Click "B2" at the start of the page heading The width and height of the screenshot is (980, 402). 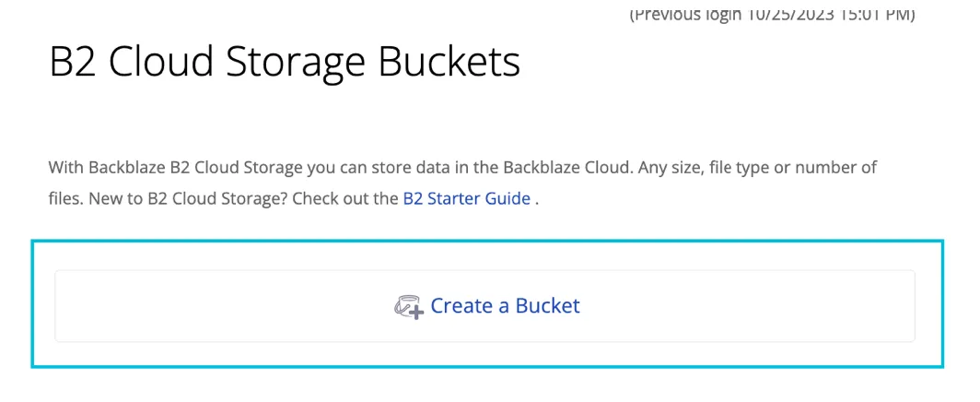tap(73, 63)
